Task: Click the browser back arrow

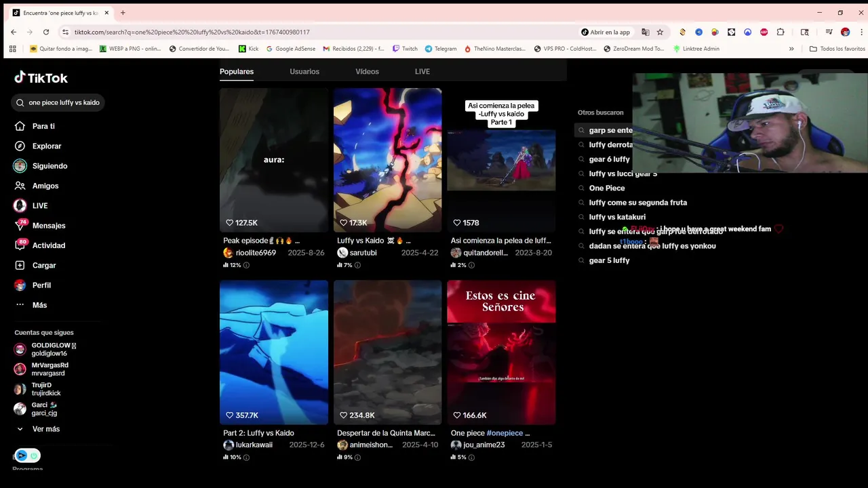Action: point(14,32)
